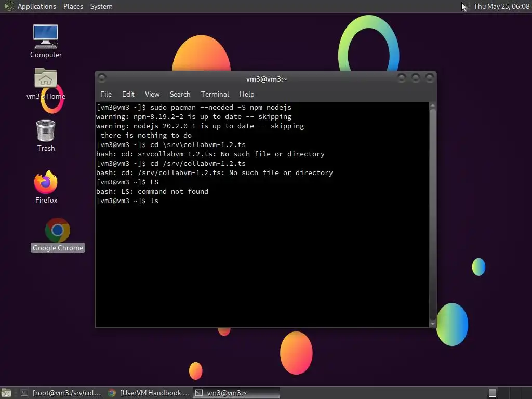Click the 'cd /srv/collabvm-1.2.ts' command line
Viewport: 532px width, 399px height.
(x=171, y=164)
